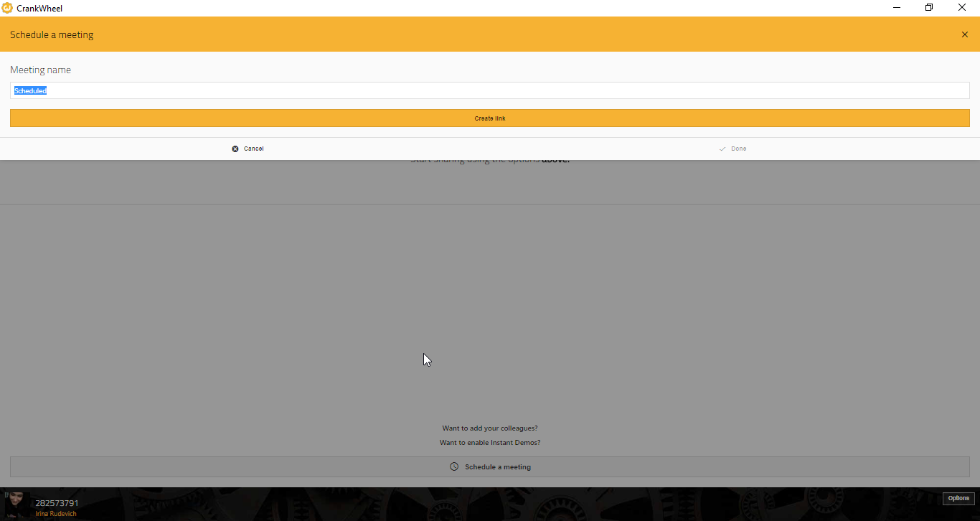Close the CrankWheel window

click(962, 8)
